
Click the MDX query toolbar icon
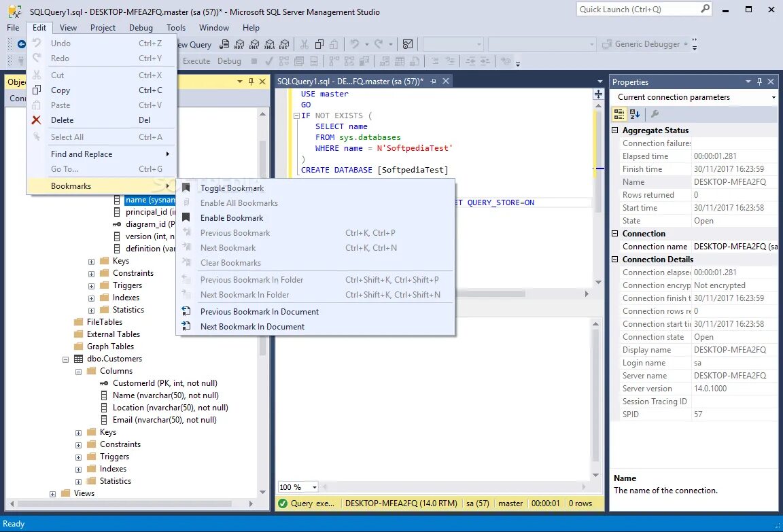(239, 44)
